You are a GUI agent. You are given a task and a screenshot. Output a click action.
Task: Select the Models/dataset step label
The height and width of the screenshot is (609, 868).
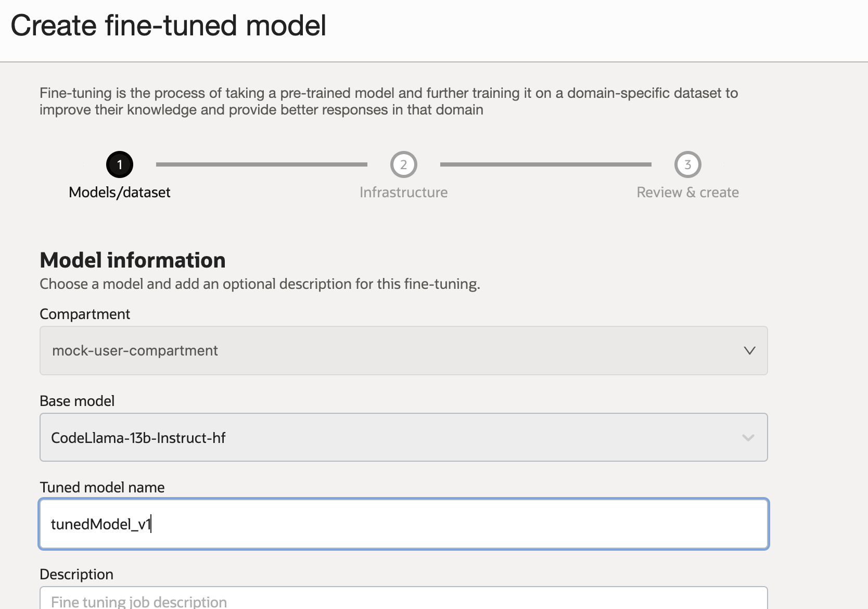pyautogui.click(x=120, y=193)
